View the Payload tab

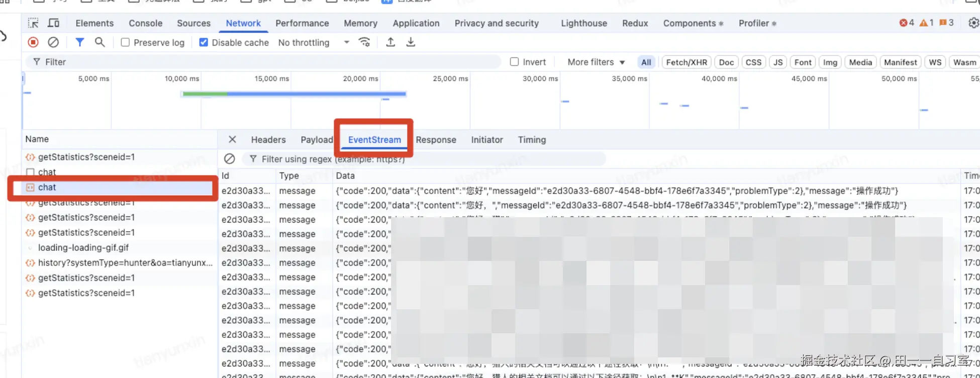coord(317,140)
